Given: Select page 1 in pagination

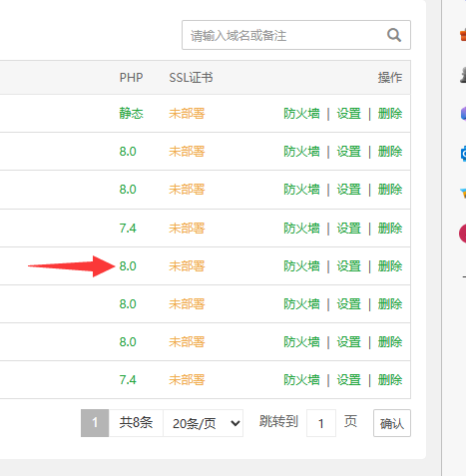Looking at the screenshot, I should click(95, 423).
